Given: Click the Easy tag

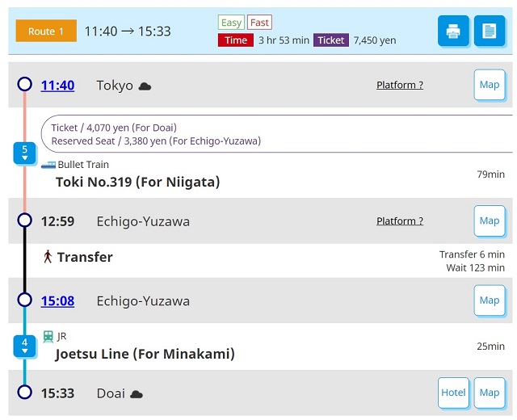Looking at the screenshot, I should pos(231,23).
